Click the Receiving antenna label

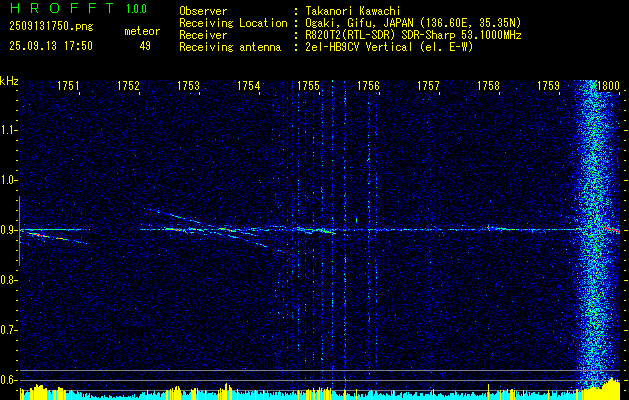(230, 47)
